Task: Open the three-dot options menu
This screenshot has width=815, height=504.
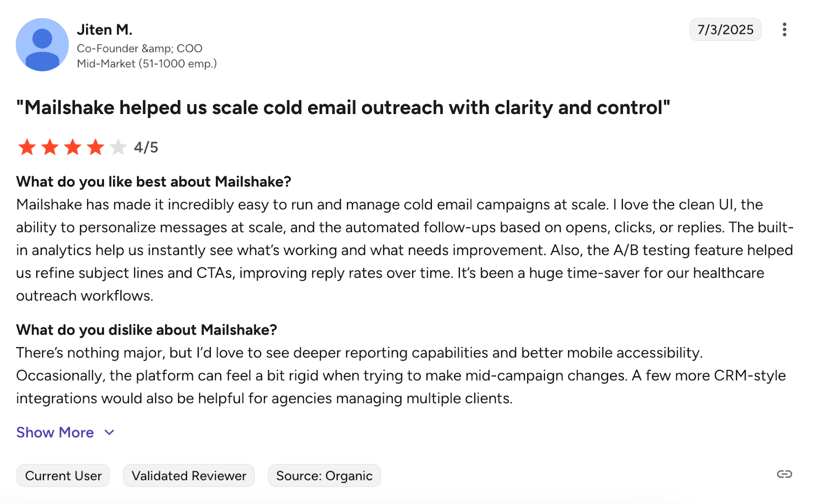Action: (x=784, y=30)
